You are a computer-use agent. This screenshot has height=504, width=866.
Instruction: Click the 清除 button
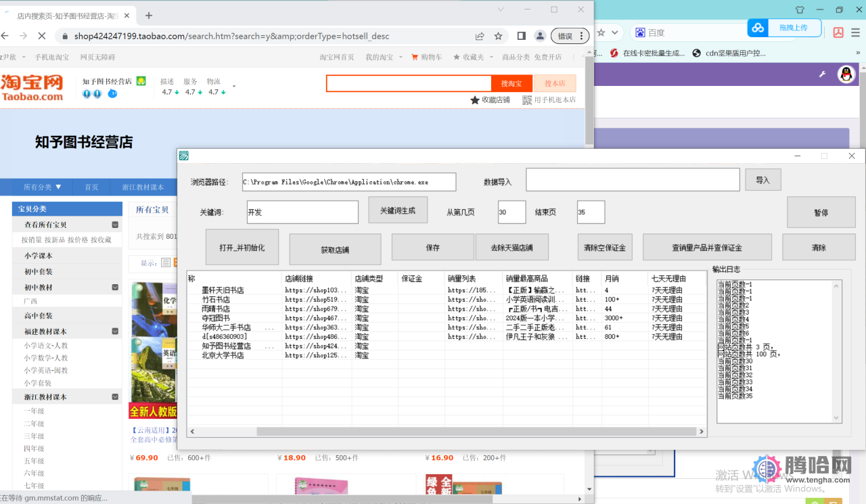point(819,248)
